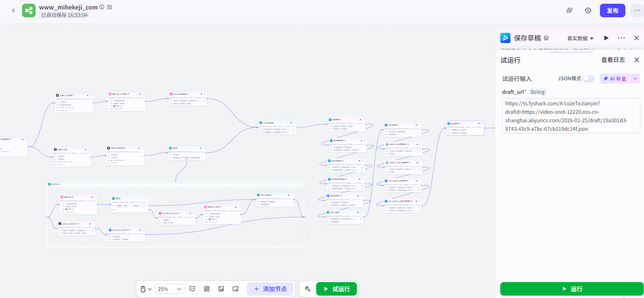Auto-arrange nodes with the layout grid icon
This screenshot has width=644, height=298.
tap(207, 289)
